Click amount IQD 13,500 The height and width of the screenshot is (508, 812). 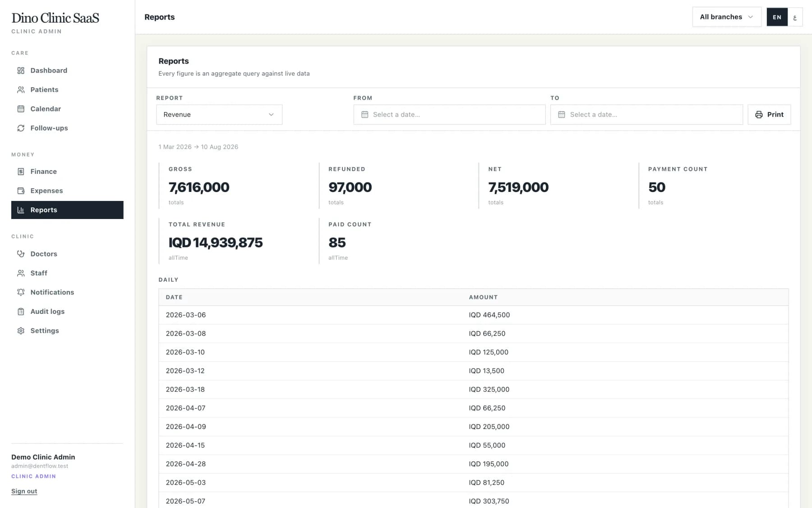pyautogui.click(x=486, y=371)
